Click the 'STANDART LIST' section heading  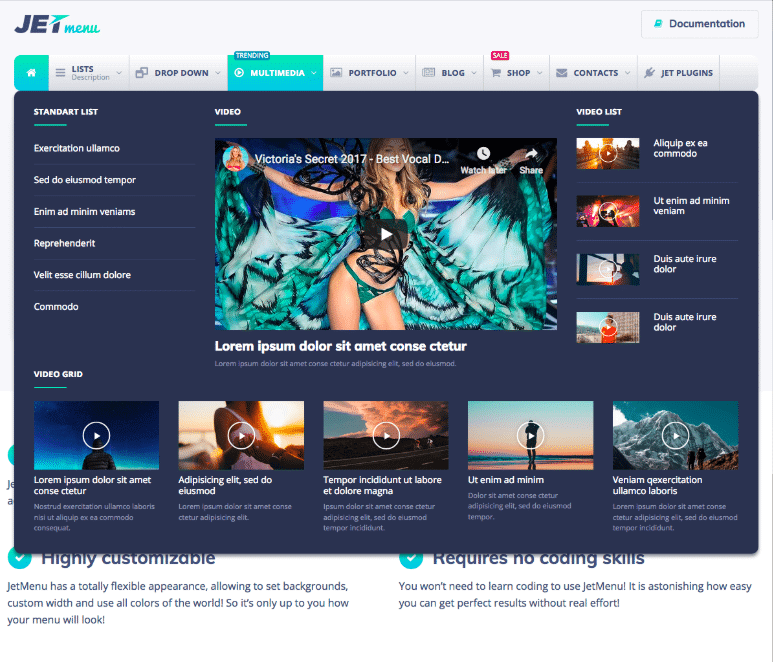click(66, 112)
